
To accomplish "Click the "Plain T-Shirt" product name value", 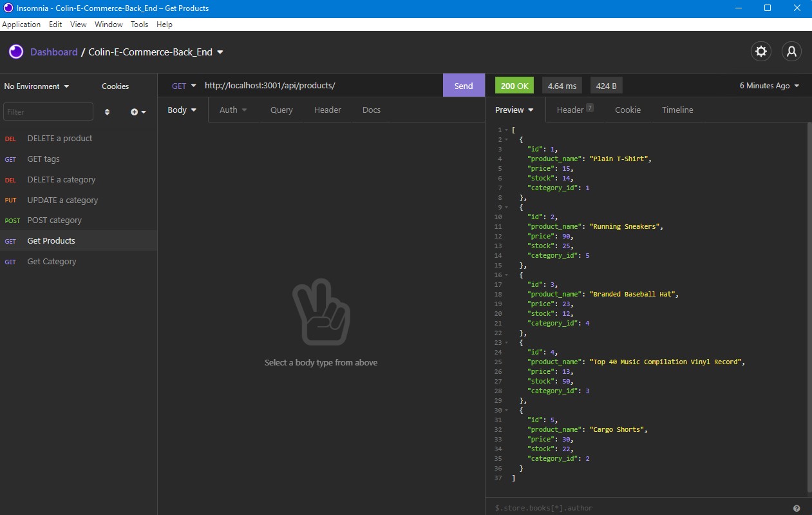I will (619, 159).
